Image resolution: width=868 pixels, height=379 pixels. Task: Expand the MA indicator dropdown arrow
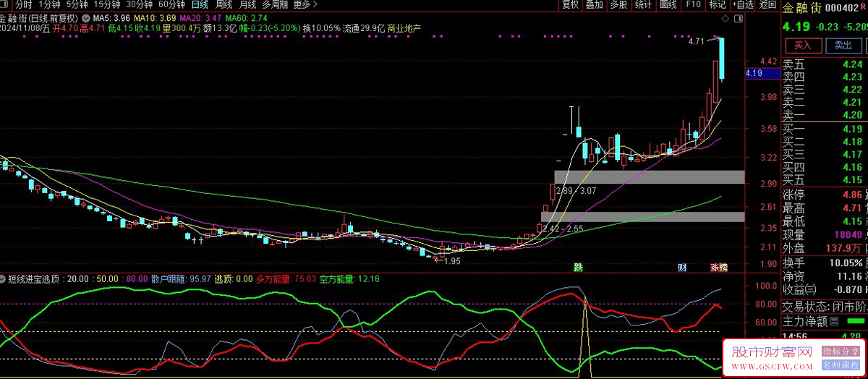pos(87,17)
